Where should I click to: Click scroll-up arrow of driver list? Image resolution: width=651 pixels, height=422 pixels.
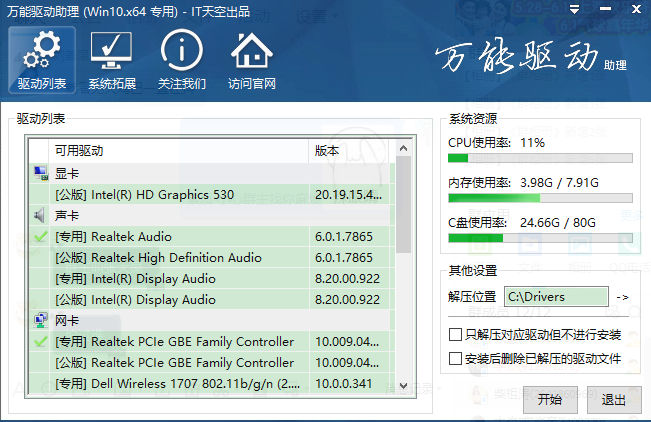click(403, 149)
